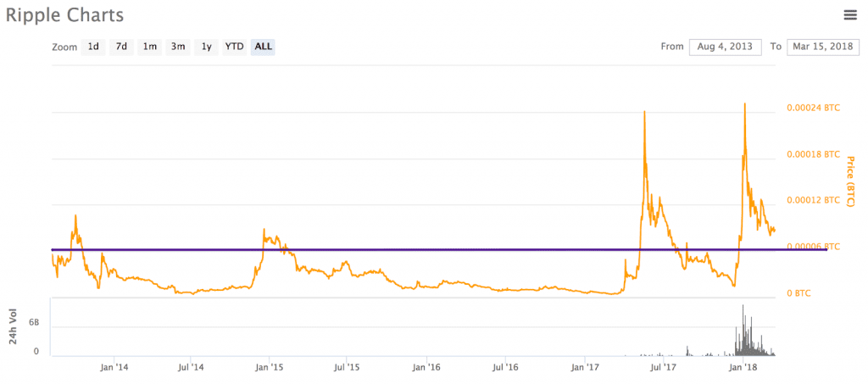
Task: Set zoom range to 7d
Action: click(121, 47)
